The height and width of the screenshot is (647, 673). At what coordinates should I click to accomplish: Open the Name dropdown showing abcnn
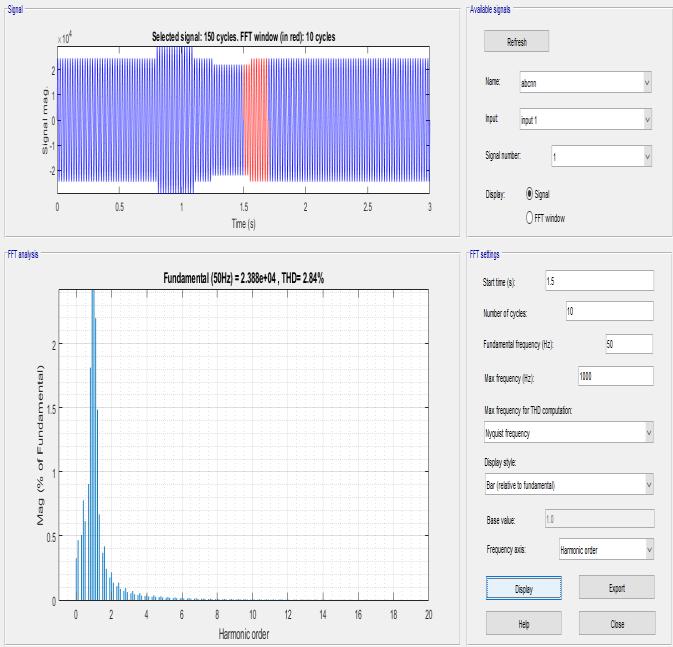585,82
